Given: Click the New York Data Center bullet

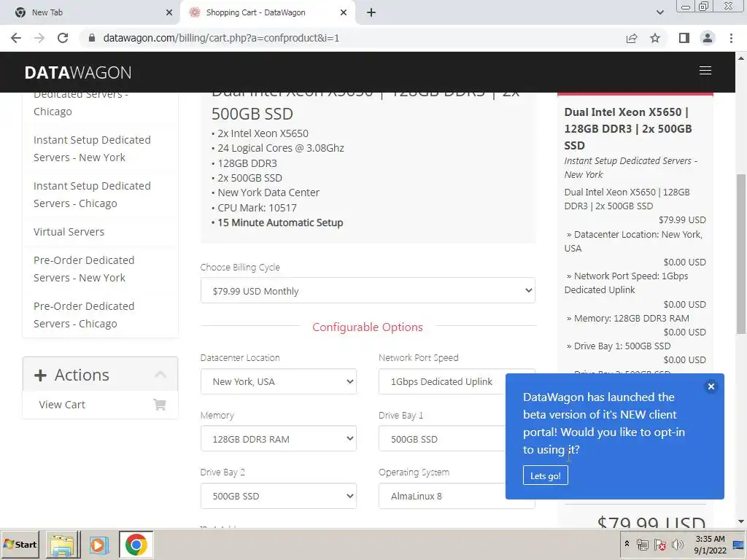Looking at the screenshot, I should tap(268, 192).
